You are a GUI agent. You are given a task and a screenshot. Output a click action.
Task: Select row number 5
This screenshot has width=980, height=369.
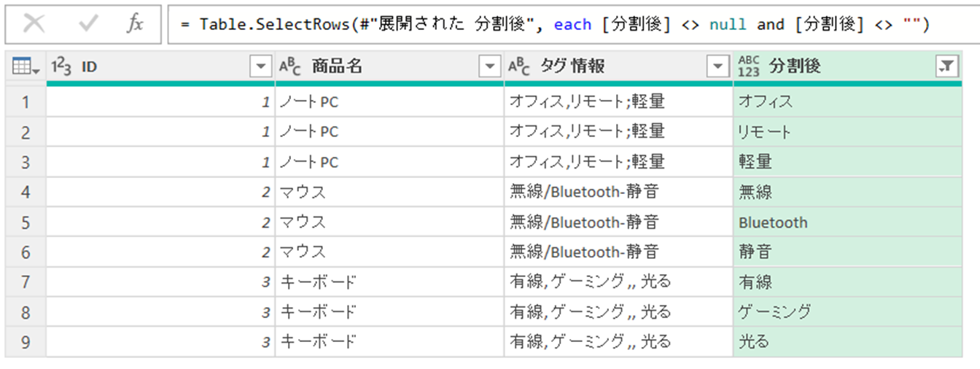(x=26, y=222)
